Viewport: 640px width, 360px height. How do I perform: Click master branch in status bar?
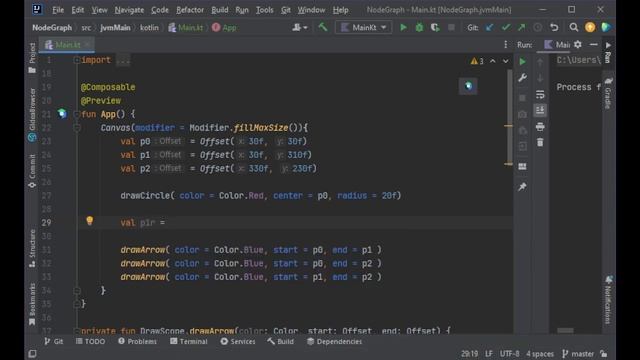578,353
